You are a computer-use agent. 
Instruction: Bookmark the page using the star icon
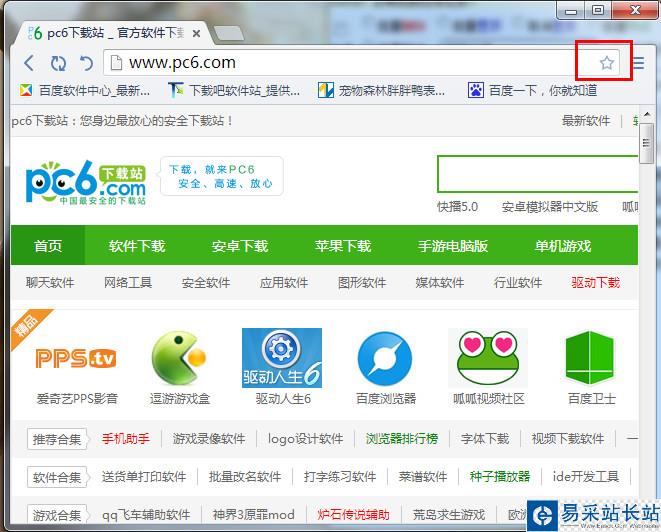click(607, 63)
